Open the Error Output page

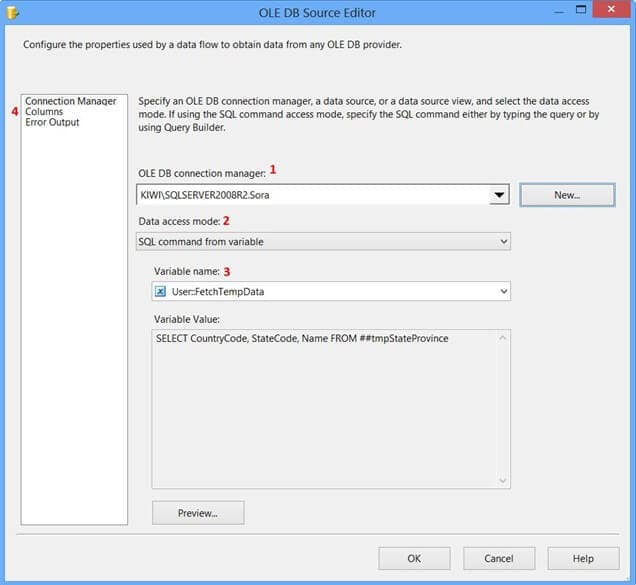pyautogui.click(x=52, y=123)
